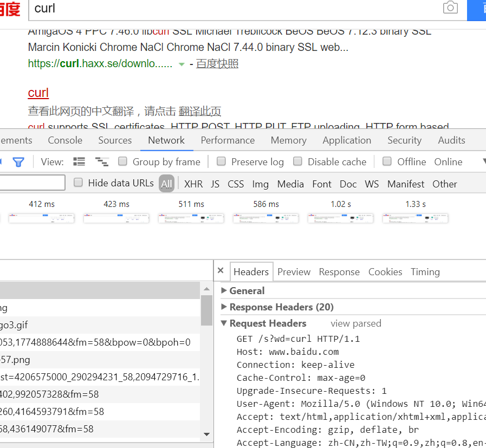Select request row containing 58,436149077&fm=58

[100, 429]
